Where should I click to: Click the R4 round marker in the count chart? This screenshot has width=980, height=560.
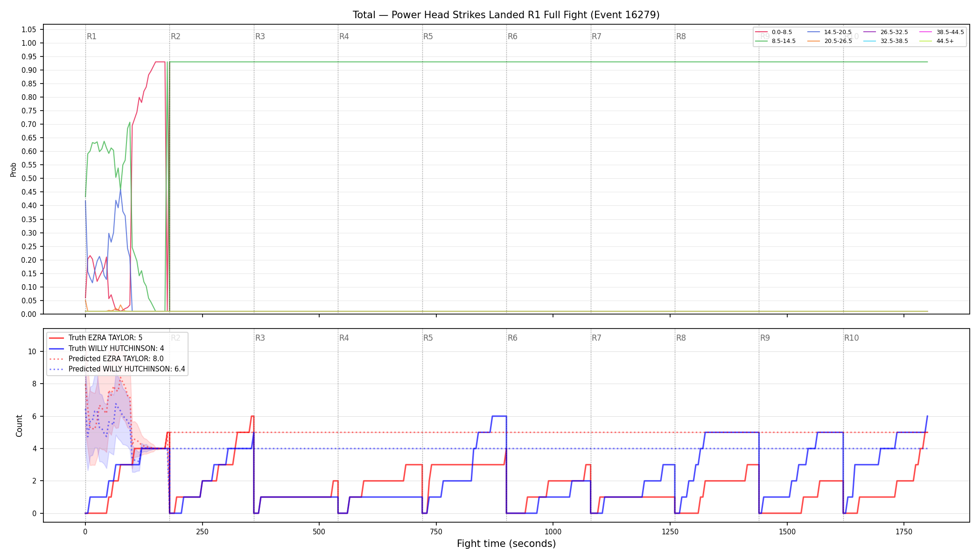(344, 338)
